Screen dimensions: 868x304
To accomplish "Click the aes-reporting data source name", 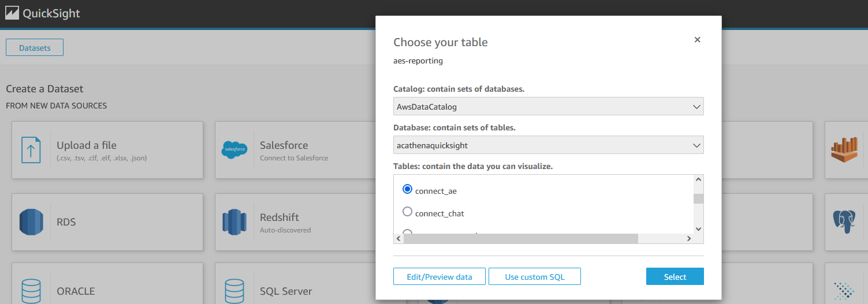I will 418,61.
